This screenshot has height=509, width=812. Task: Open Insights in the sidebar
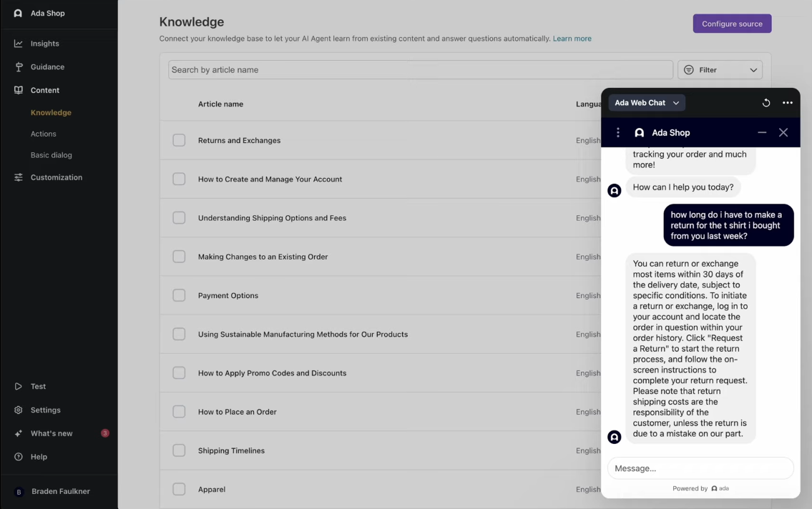point(44,44)
